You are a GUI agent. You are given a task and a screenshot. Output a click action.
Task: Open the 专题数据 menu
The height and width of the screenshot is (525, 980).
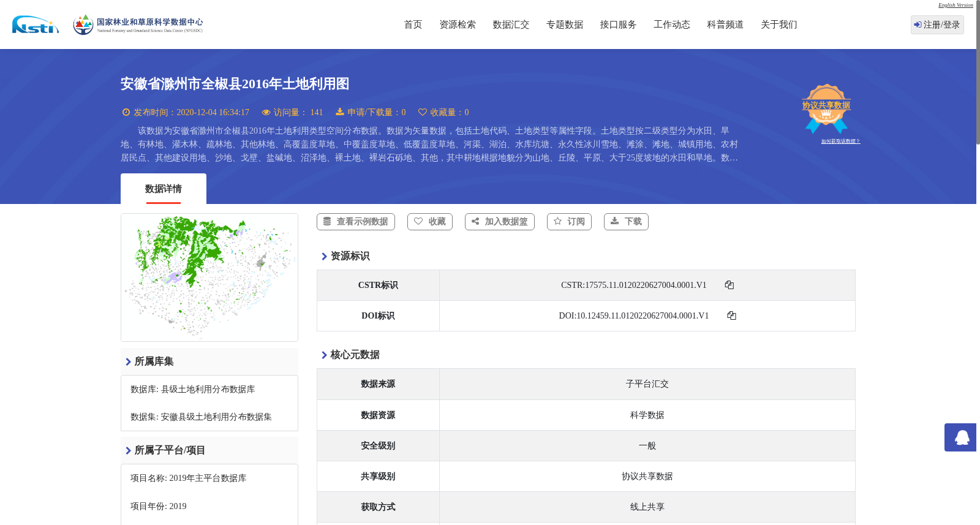click(x=565, y=25)
